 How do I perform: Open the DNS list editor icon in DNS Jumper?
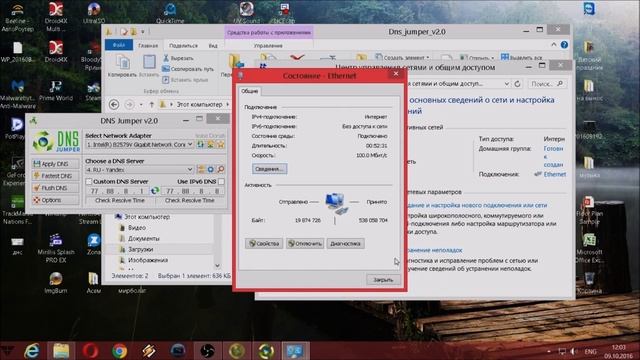tap(201, 169)
